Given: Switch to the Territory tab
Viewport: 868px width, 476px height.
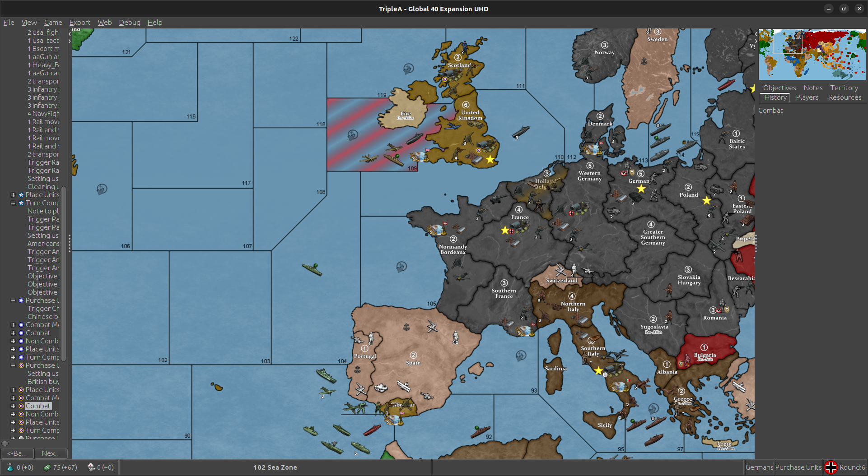Looking at the screenshot, I should [844, 88].
